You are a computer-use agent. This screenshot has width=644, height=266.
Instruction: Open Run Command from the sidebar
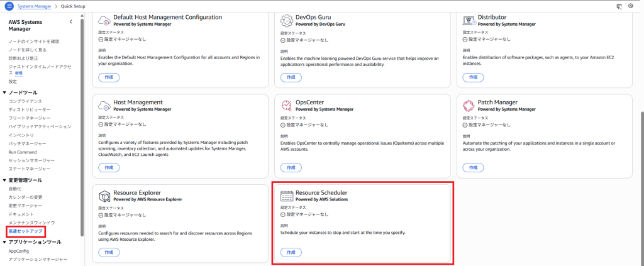(23, 152)
